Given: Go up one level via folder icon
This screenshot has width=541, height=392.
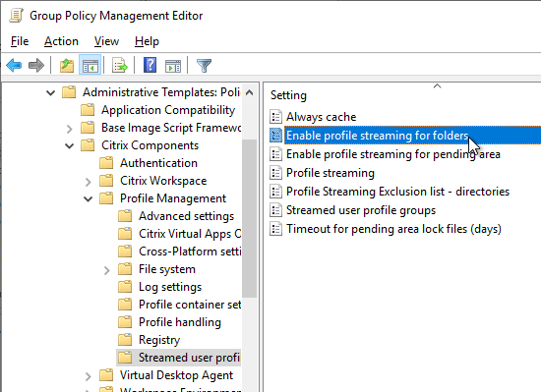Looking at the screenshot, I should click(x=67, y=65).
